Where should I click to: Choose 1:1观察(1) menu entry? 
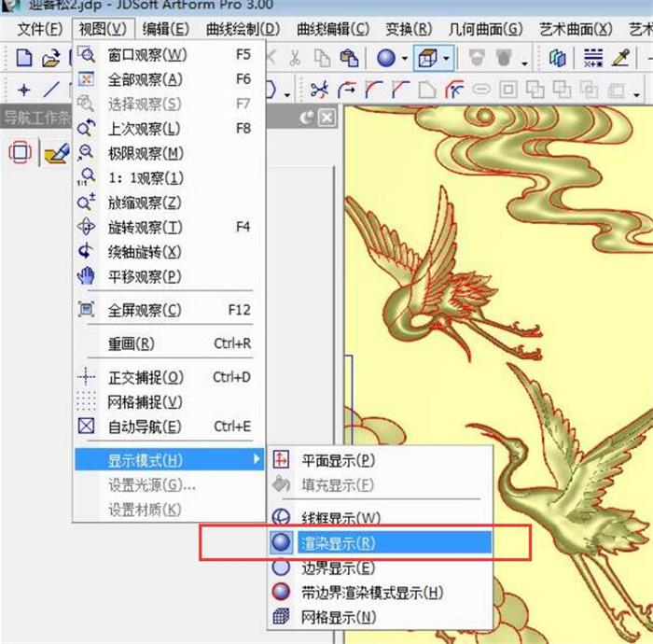[x=170, y=178]
